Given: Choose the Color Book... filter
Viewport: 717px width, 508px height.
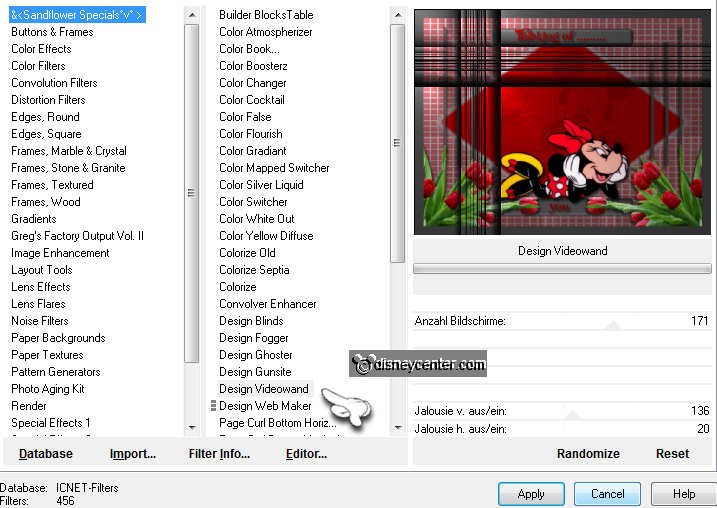Looking at the screenshot, I should (249, 49).
